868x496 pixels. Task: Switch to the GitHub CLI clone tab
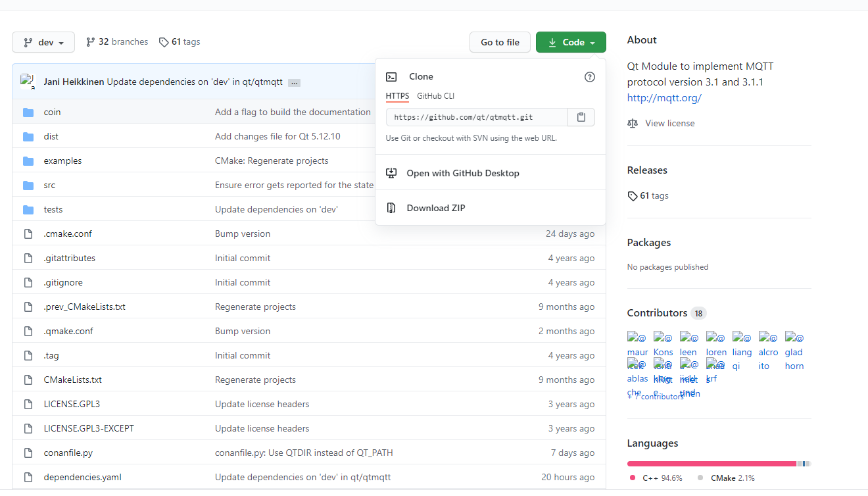click(x=436, y=95)
